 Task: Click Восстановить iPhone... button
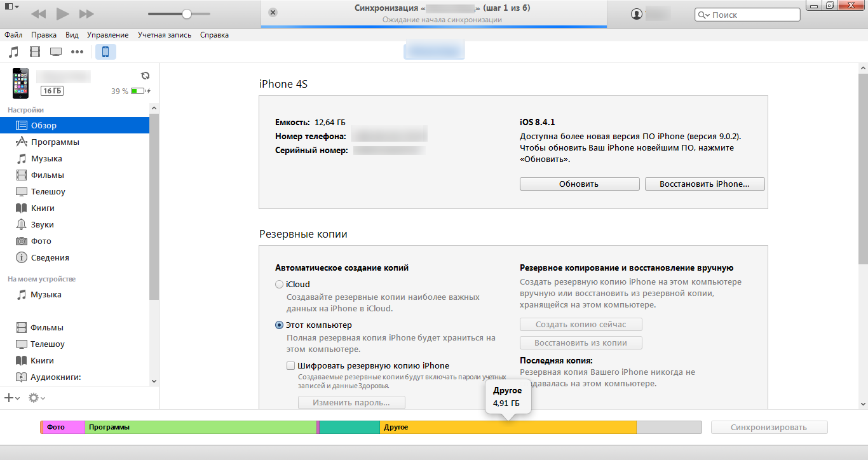705,184
